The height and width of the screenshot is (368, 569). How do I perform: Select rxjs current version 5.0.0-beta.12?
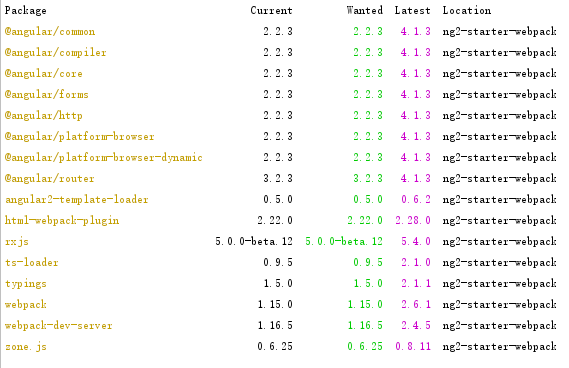click(254, 242)
